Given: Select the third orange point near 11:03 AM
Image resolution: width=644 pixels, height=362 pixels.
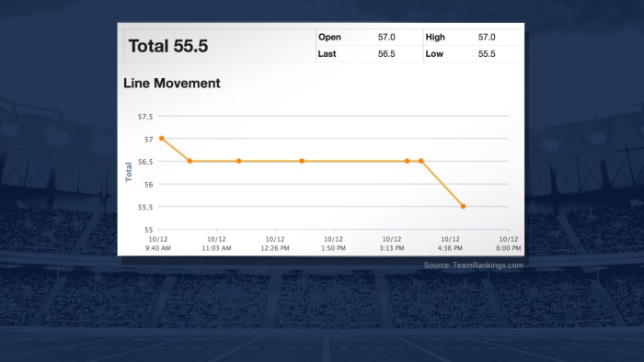Looking at the screenshot, I should pos(238,161).
